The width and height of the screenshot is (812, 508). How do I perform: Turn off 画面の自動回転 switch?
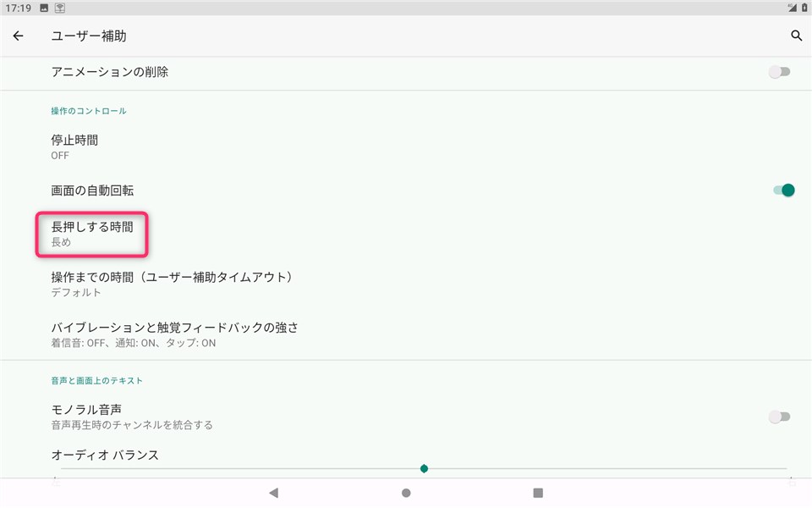pos(783,190)
